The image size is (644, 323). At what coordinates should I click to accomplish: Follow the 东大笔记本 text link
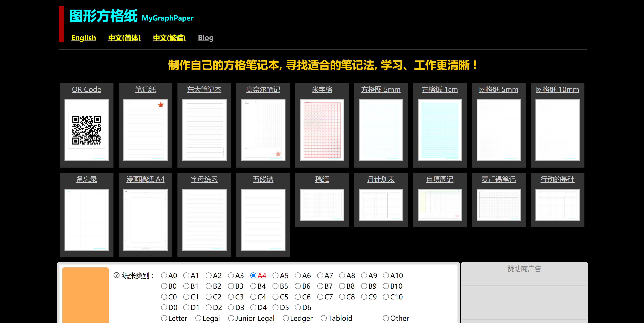tap(204, 90)
